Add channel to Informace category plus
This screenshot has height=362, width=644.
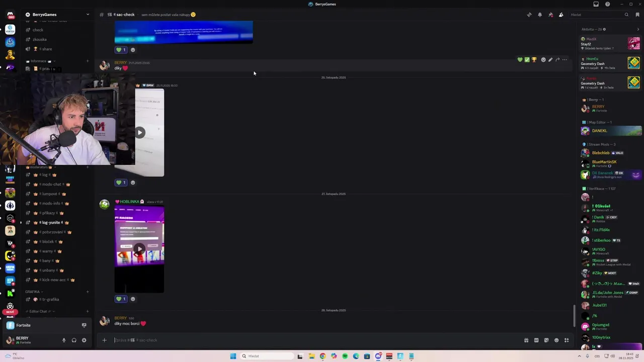click(x=88, y=61)
